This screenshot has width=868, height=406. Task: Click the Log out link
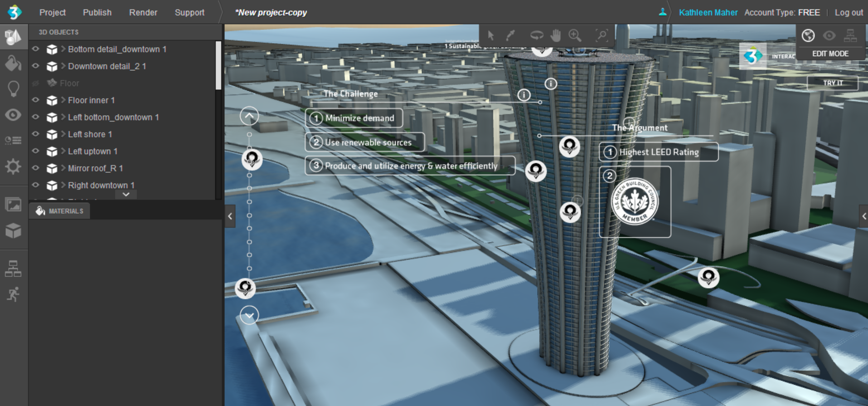tap(849, 13)
